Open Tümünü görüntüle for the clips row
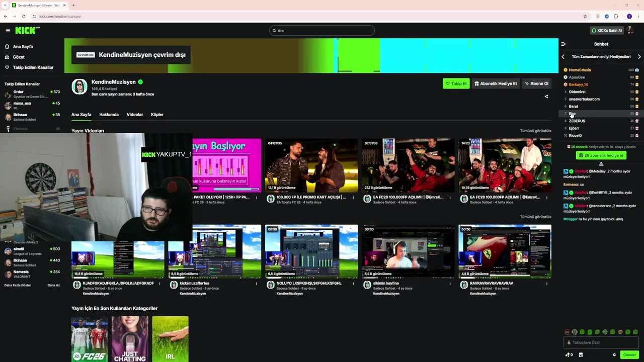 pyautogui.click(x=535, y=217)
